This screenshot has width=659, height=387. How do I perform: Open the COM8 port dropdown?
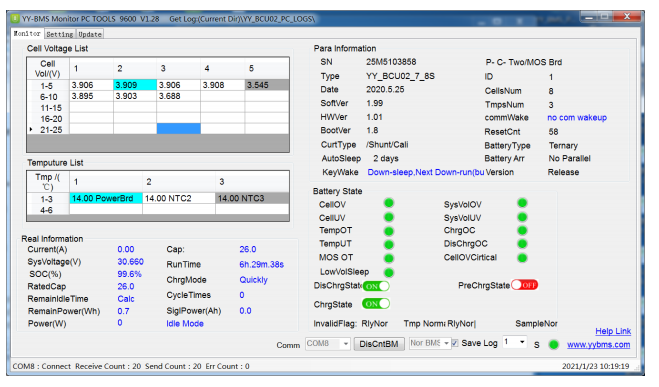(x=328, y=344)
